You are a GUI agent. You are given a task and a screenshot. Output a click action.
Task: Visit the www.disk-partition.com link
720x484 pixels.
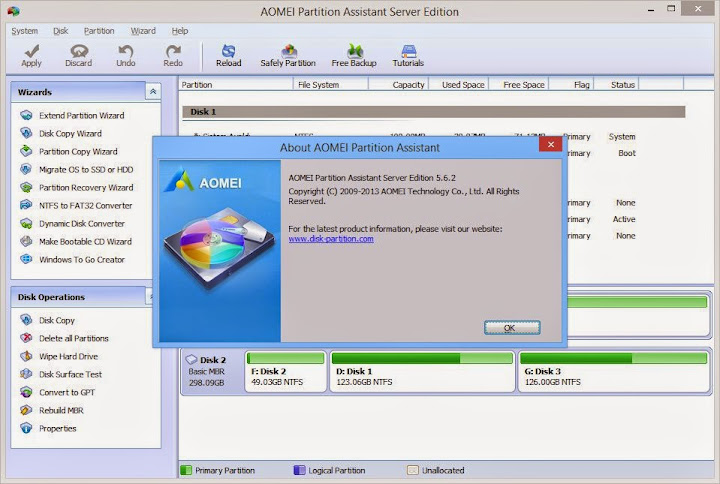pos(331,239)
